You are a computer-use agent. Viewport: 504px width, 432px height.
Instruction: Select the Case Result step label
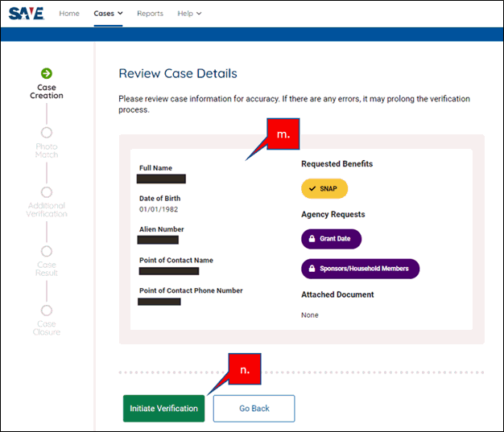tap(47, 269)
